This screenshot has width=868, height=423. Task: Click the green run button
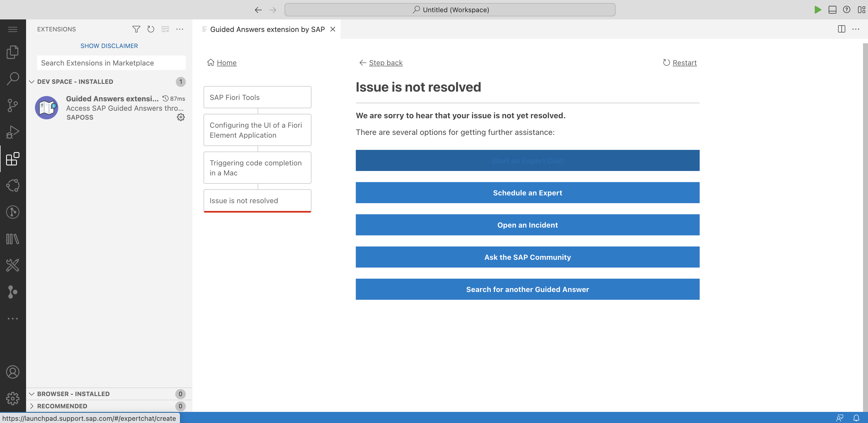[818, 10]
